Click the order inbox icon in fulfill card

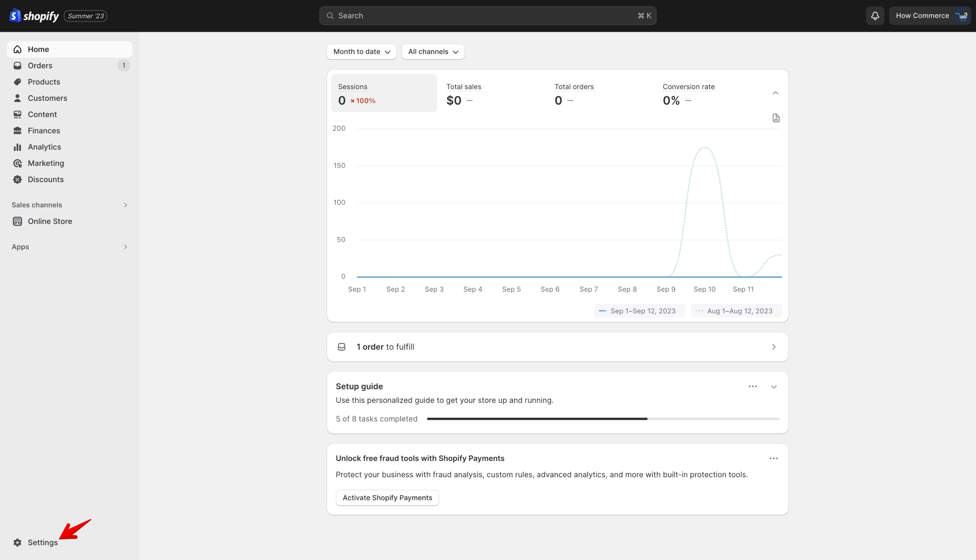[341, 347]
